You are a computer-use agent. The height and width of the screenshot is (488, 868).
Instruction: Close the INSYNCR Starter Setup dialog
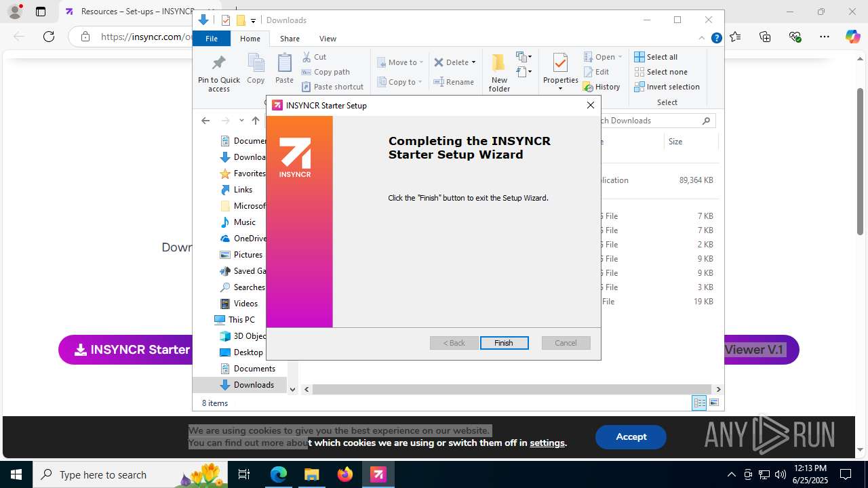[x=590, y=105]
